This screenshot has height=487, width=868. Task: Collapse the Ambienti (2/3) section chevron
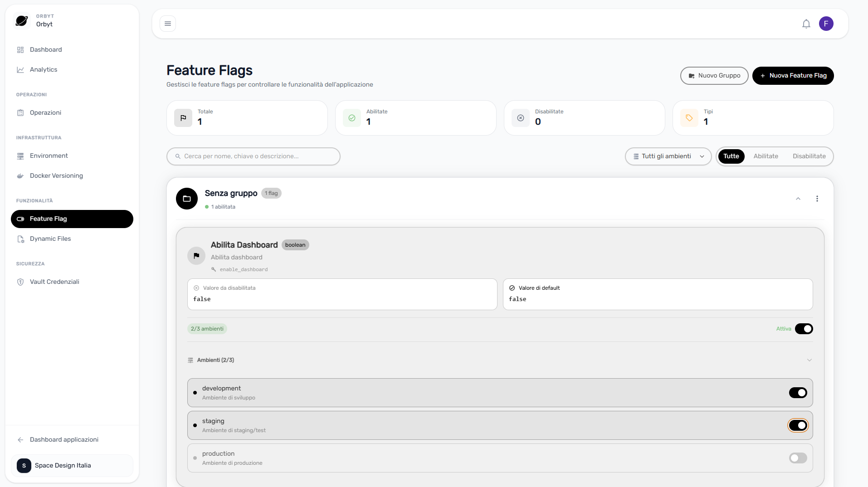click(x=809, y=360)
